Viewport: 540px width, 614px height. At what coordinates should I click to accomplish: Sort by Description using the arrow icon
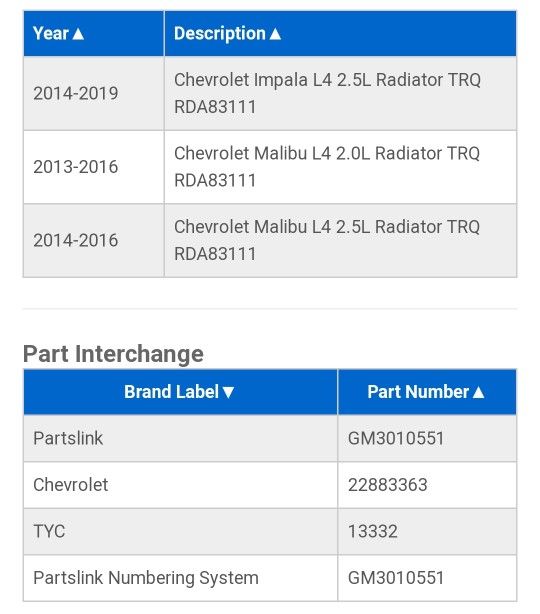(x=275, y=34)
